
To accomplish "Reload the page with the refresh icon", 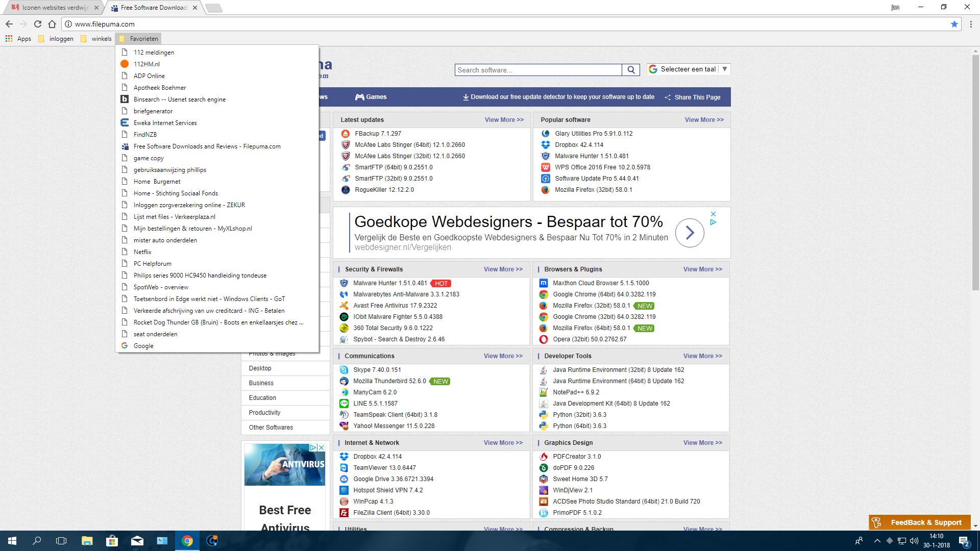I will 38,24.
